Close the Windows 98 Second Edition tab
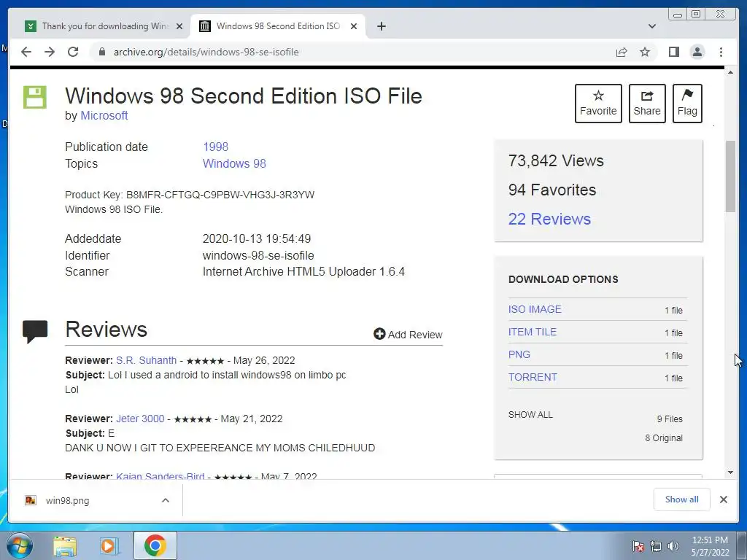747x560 pixels. pos(354,26)
